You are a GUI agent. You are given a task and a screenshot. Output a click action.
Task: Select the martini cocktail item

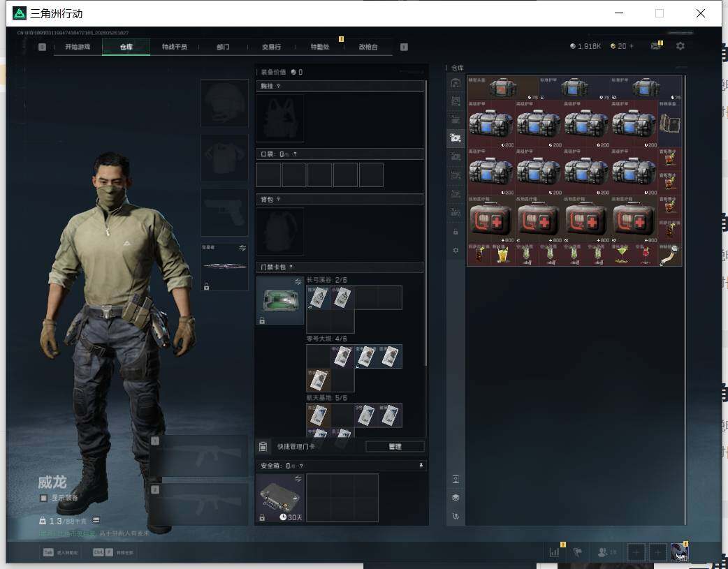622,255
